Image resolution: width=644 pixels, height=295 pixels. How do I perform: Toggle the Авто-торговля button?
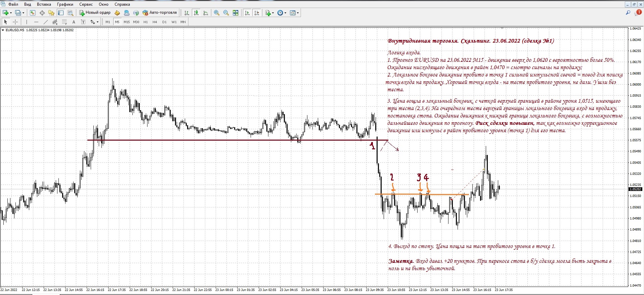160,13
